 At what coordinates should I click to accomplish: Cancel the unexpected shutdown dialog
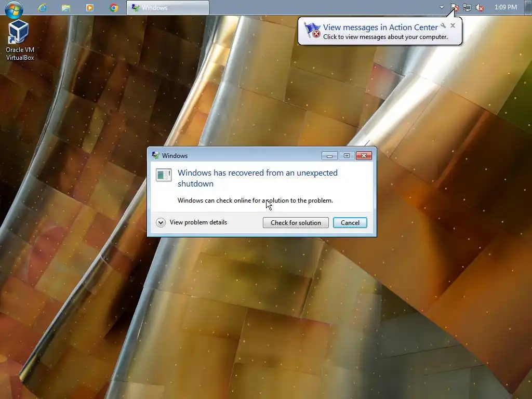point(350,222)
